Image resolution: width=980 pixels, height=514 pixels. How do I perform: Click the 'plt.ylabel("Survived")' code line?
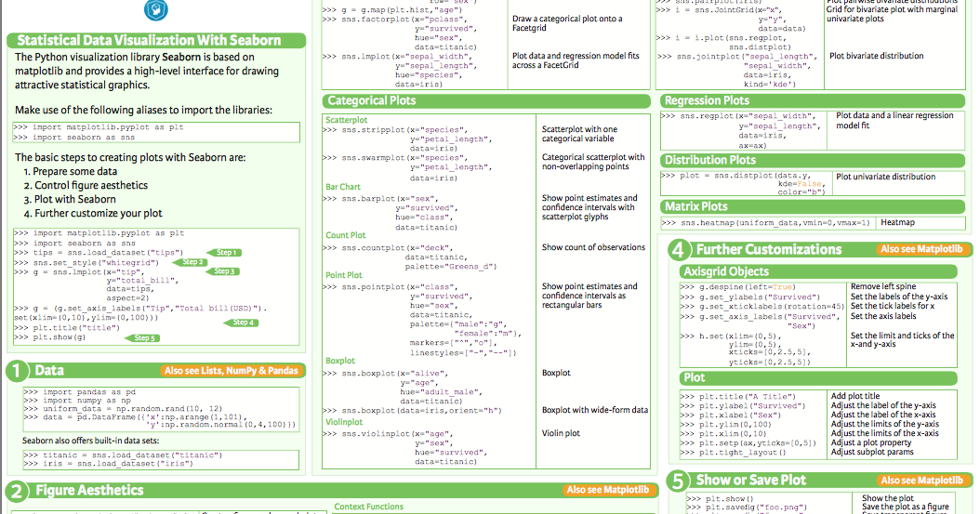(743, 406)
